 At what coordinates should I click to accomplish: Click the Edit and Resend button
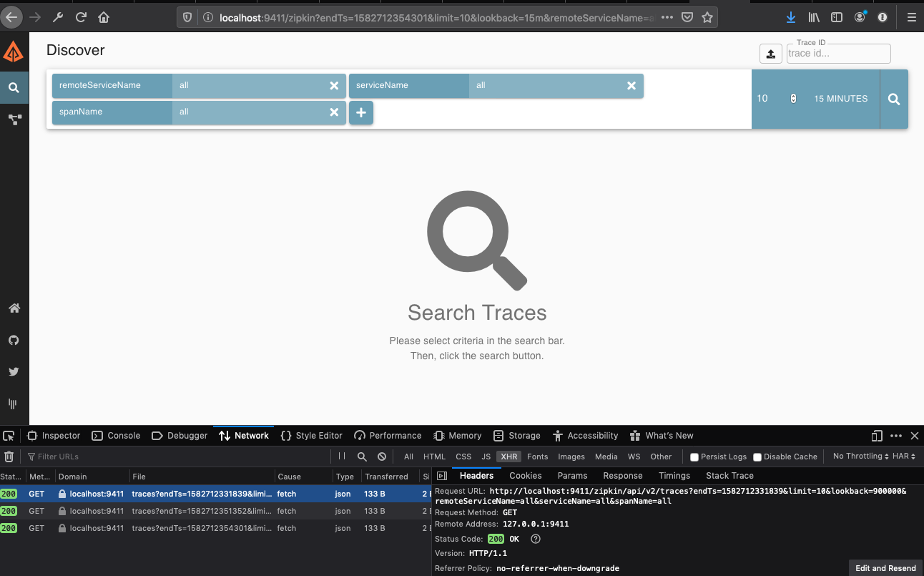tap(884, 567)
